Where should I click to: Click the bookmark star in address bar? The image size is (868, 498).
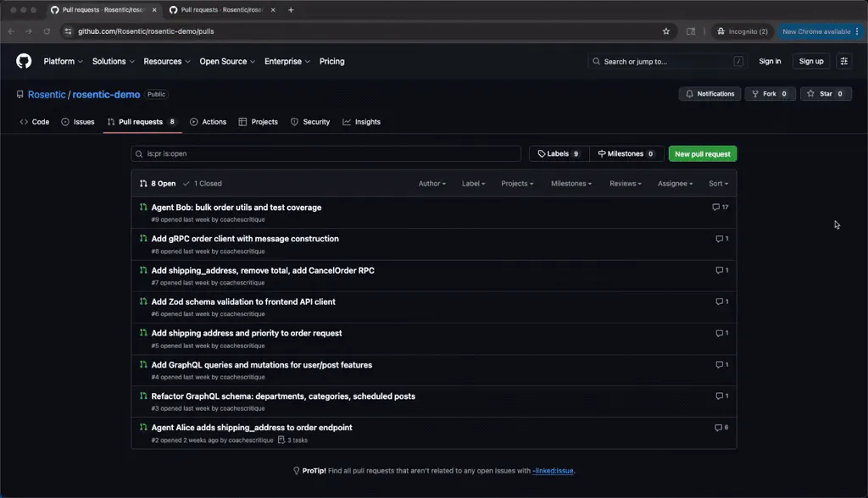click(x=666, y=31)
